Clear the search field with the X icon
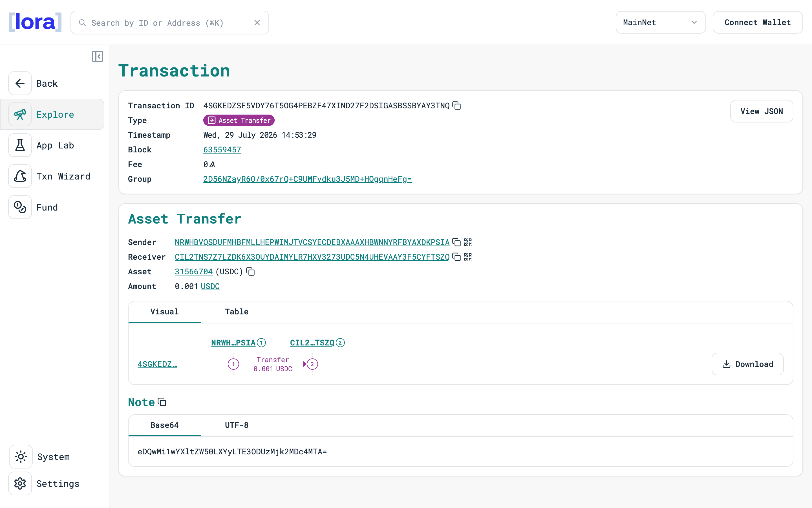Viewport: 812px width, 508px height. click(x=257, y=23)
